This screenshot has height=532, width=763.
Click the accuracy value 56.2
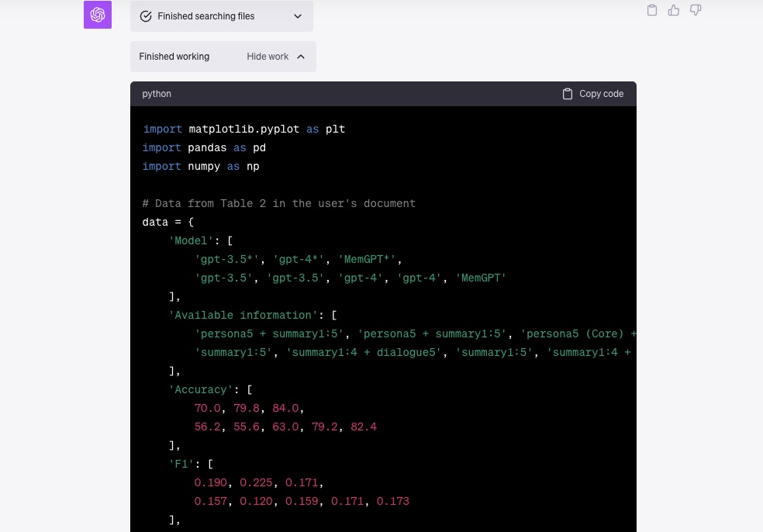click(207, 427)
